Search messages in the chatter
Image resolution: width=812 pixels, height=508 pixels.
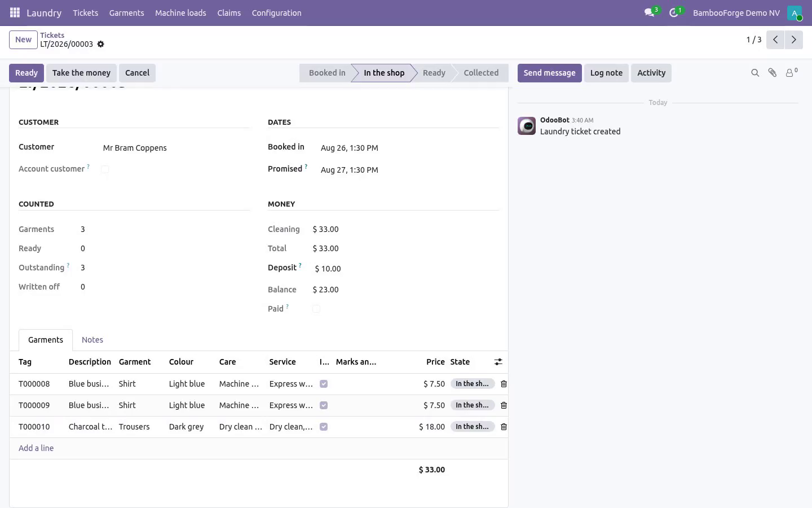coord(755,73)
